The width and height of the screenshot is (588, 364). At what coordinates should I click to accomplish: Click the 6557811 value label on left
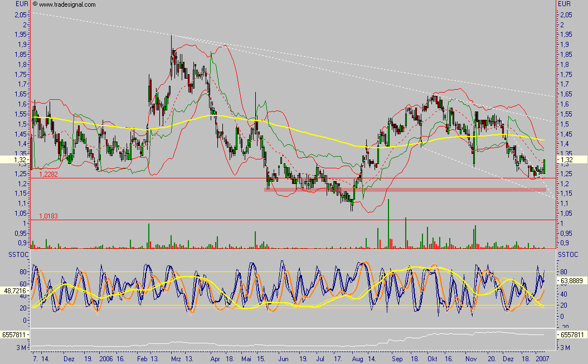click(x=15, y=334)
